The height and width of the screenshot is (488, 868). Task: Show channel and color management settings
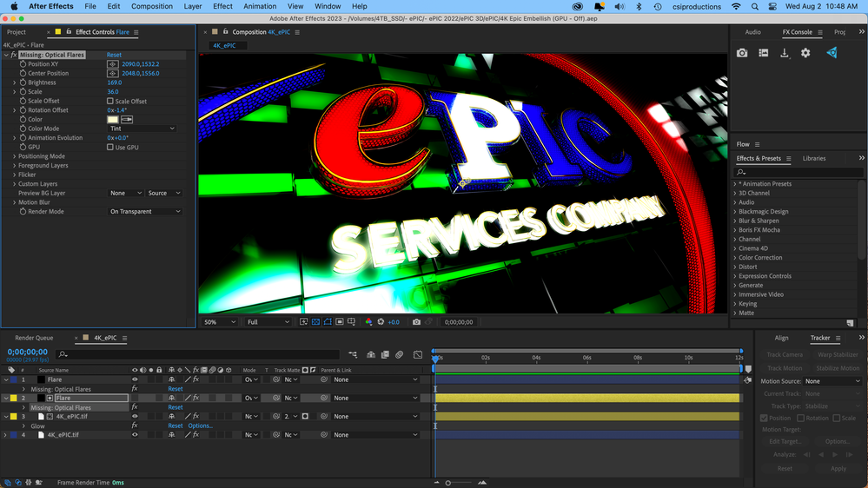pyautogui.click(x=368, y=322)
